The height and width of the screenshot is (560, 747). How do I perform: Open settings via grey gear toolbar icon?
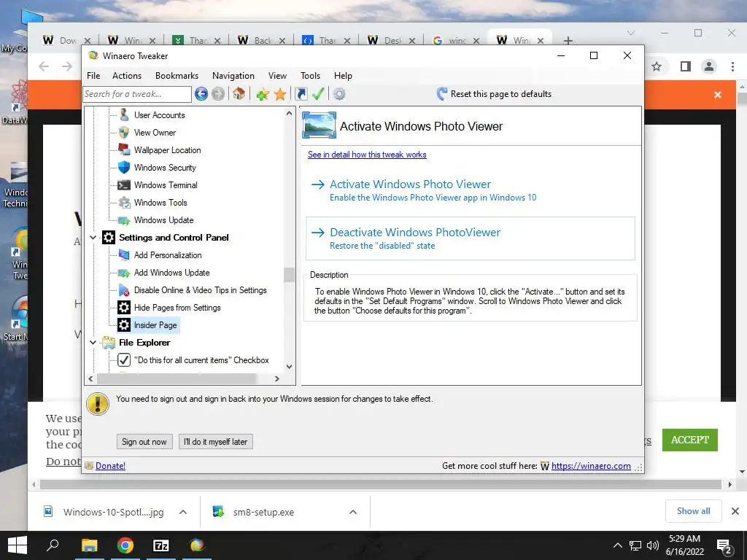[339, 94]
